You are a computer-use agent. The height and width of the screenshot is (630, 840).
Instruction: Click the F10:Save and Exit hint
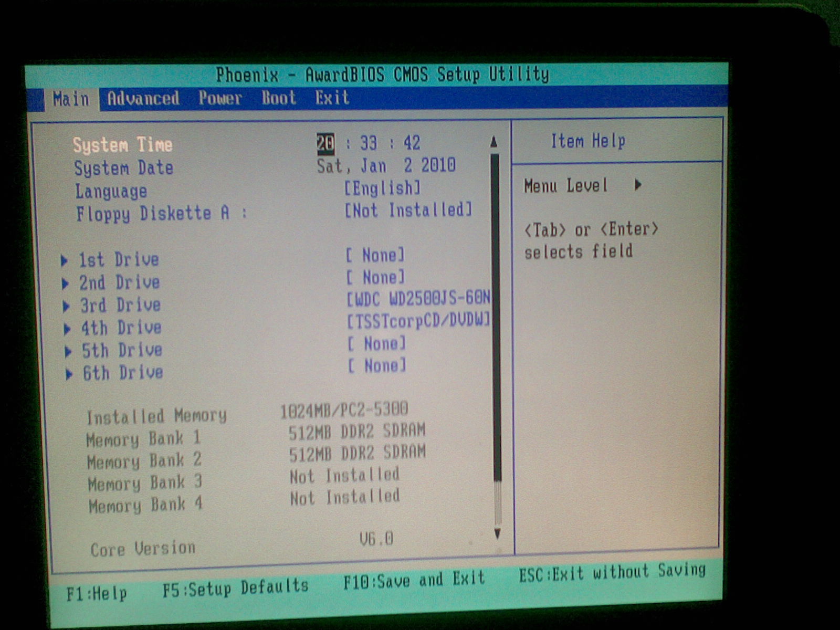point(414,580)
